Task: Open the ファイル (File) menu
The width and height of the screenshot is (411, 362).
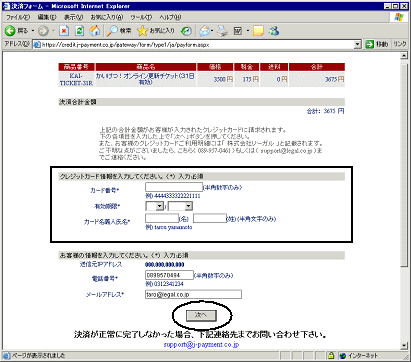Action: 18,17
